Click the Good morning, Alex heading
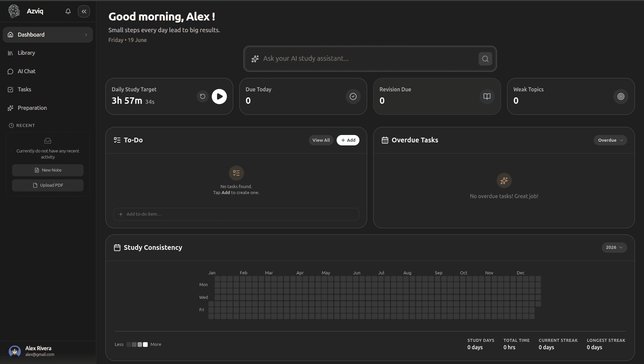 pyautogui.click(x=162, y=16)
